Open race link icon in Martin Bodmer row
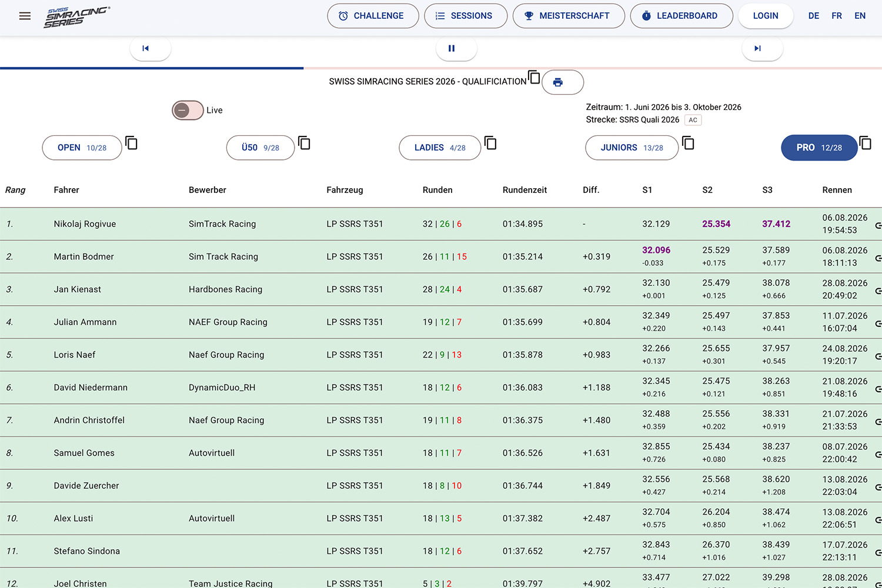This screenshot has height=588, width=882. 878,258
